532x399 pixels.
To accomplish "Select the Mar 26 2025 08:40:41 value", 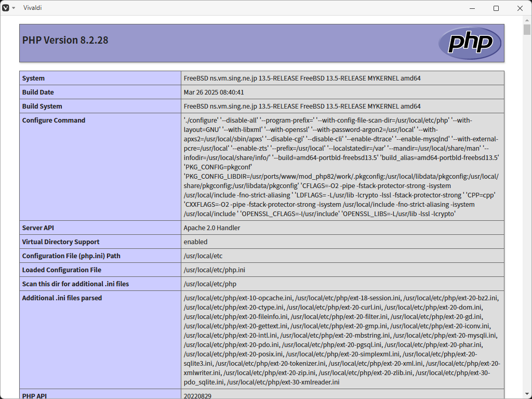I will point(214,92).
